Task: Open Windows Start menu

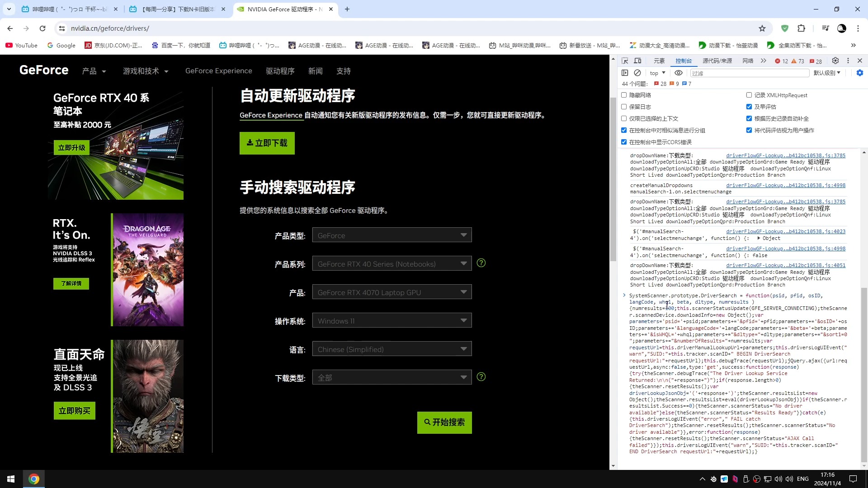Action: [x=11, y=479]
